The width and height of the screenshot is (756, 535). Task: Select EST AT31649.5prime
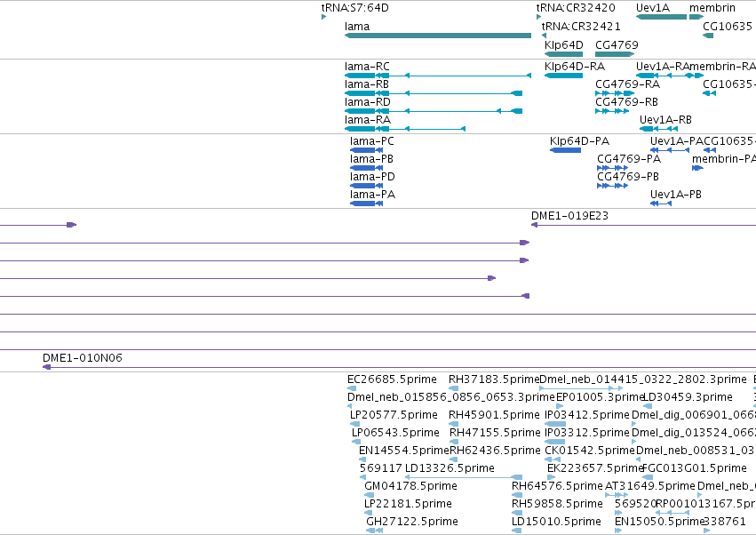617,495
